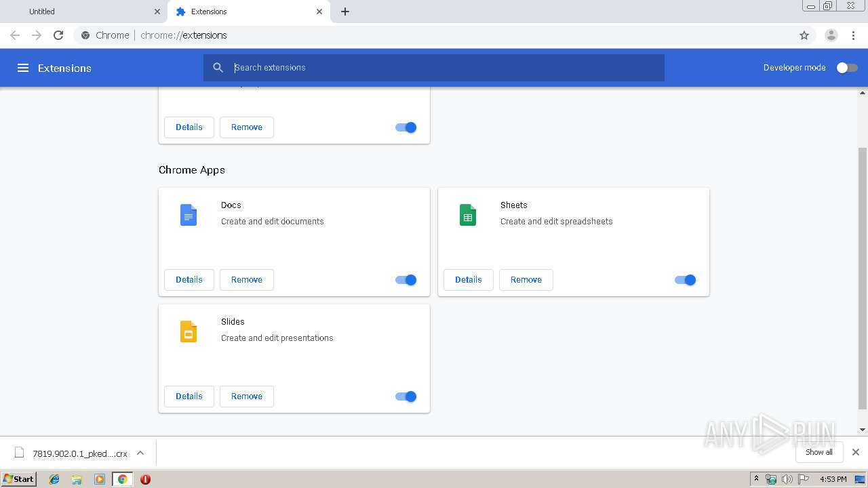Click the page vertical scrollbar thumb
The width and height of the screenshot is (868, 488).
[x=863, y=278]
